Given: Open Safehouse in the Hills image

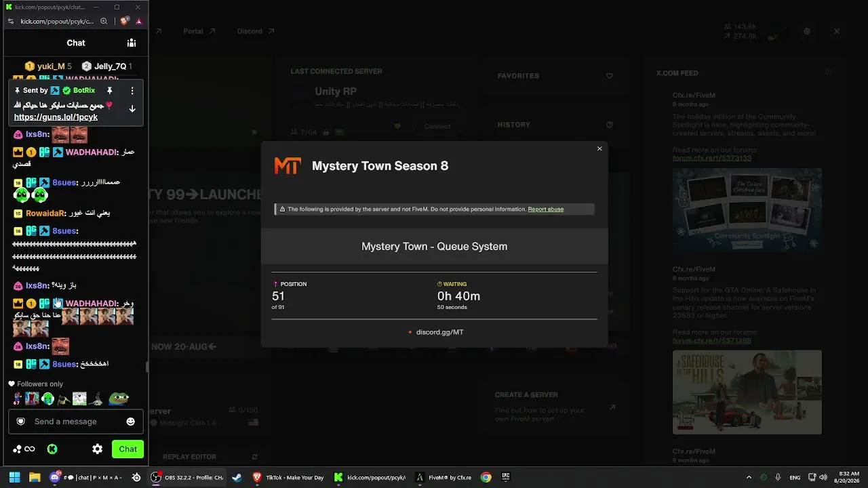Looking at the screenshot, I should (x=747, y=392).
